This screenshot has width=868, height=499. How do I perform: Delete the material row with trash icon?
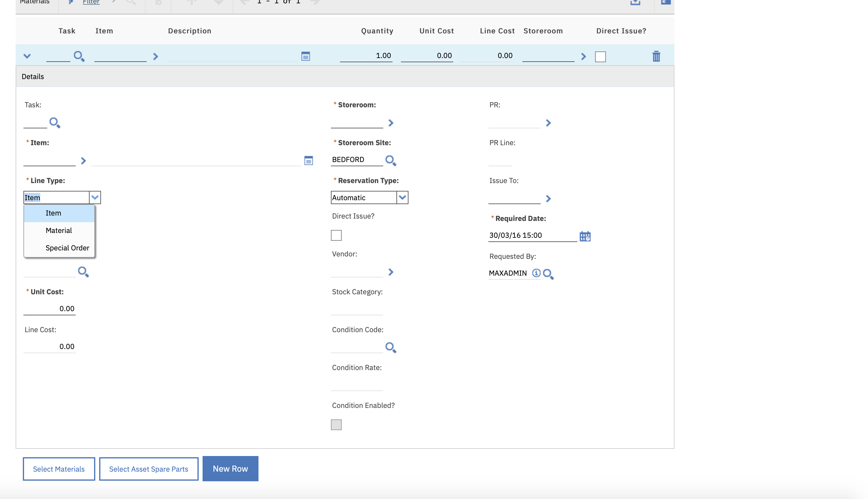click(x=656, y=57)
